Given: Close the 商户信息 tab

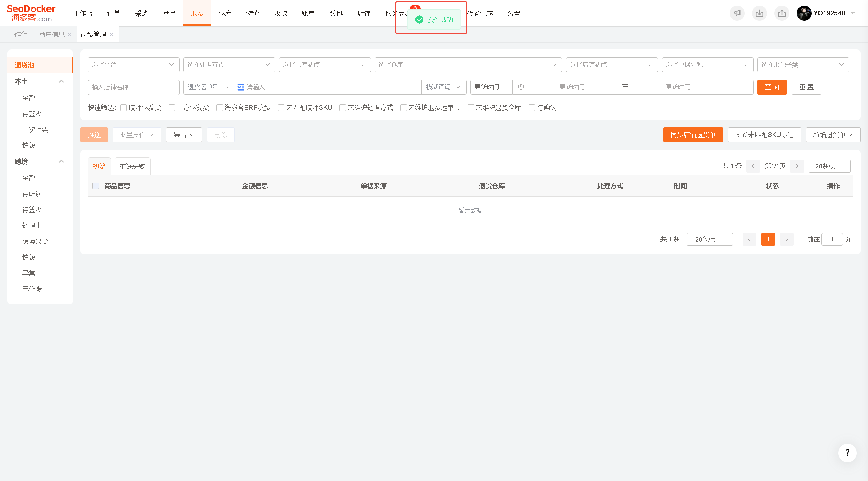Looking at the screenshot, I should (70, 35).
